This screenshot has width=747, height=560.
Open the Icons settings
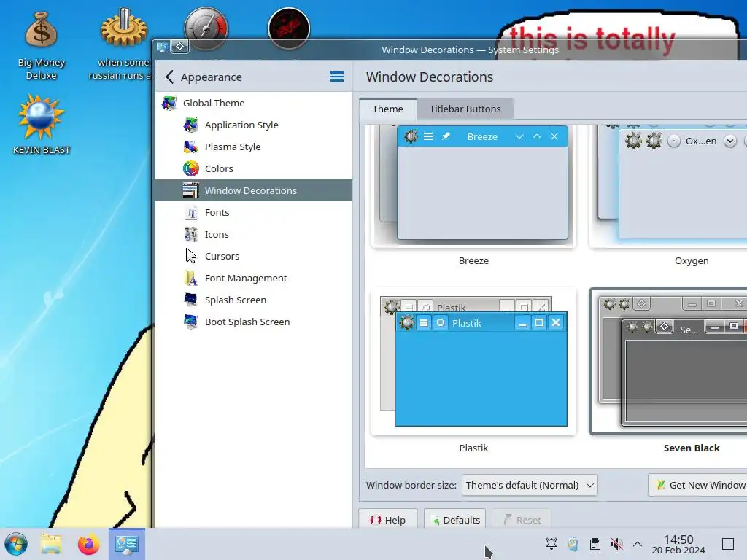(x=254, y=234)
